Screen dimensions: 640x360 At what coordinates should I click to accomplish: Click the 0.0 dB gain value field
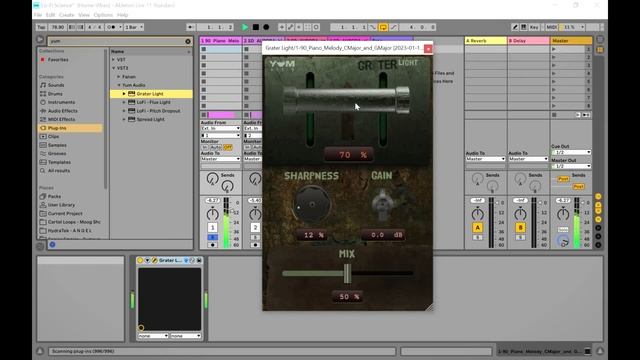pos(383,235)
